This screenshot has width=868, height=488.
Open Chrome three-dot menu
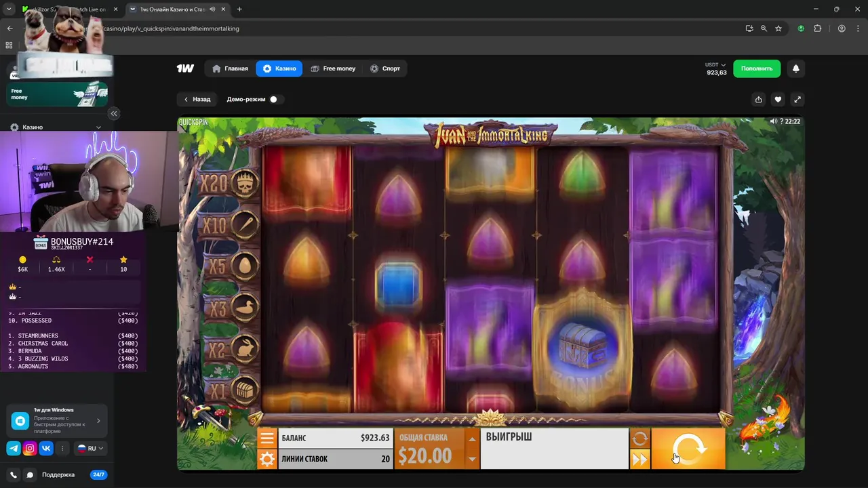tap(858, 28)
